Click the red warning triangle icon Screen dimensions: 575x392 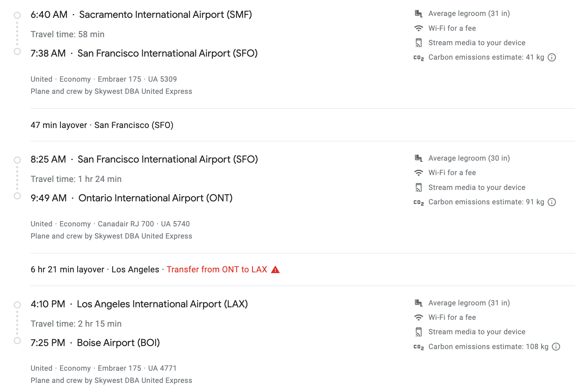(275, 270)
